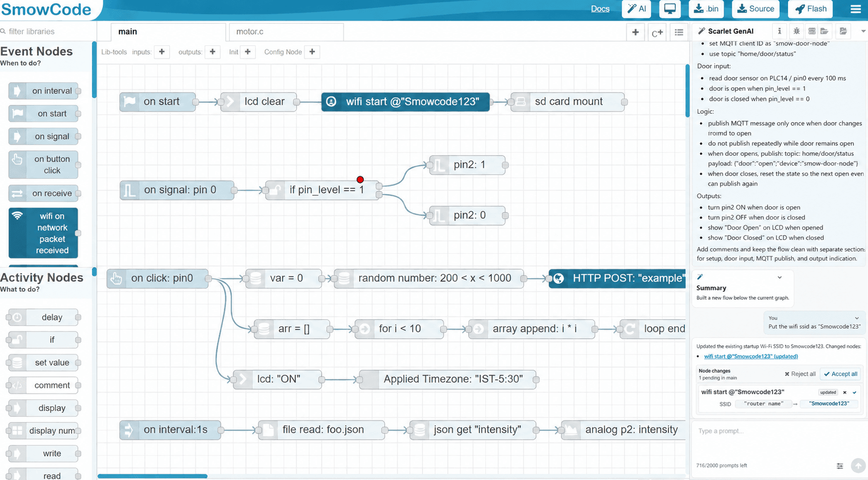
Task: Select the Applied Timezone "IST-5:30" node
Action: click(x=447, y=379)
